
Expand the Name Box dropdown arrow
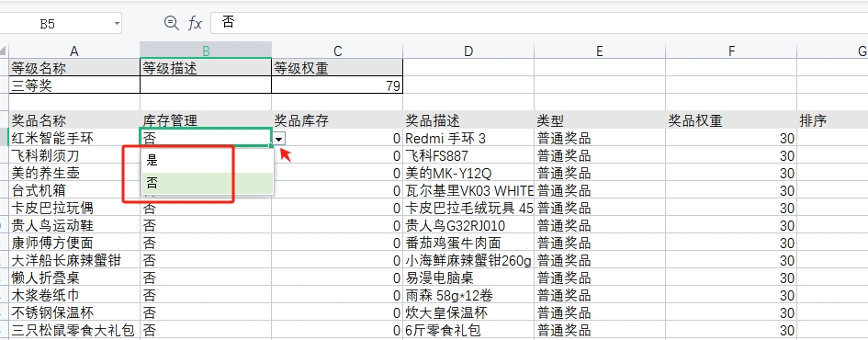click(x=117, y=24)
